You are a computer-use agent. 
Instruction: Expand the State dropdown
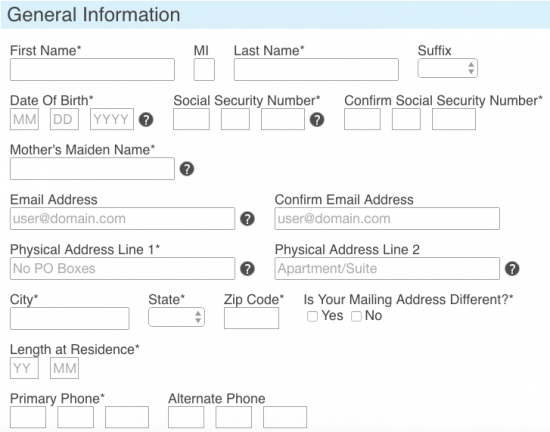[176, 317]
